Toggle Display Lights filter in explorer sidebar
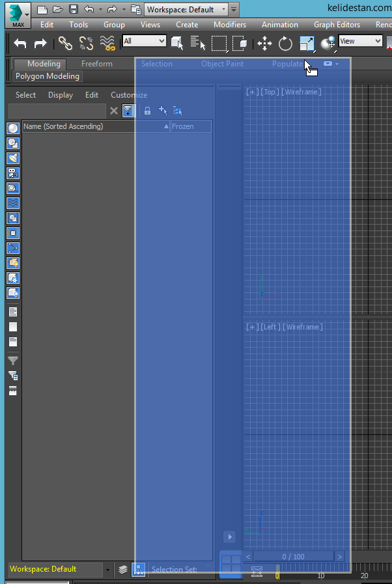392x584 pixels. pyautogui.click(x=13, y=158)
